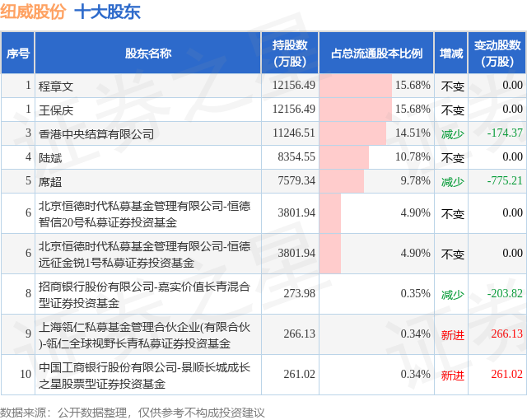
Task: Click the 持股数(万股) column header
Action: pyautogui.click(x=290, y=53)
